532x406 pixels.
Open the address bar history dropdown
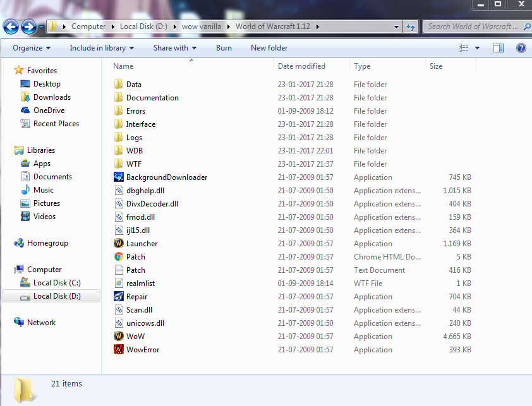(x=396, y=27)
